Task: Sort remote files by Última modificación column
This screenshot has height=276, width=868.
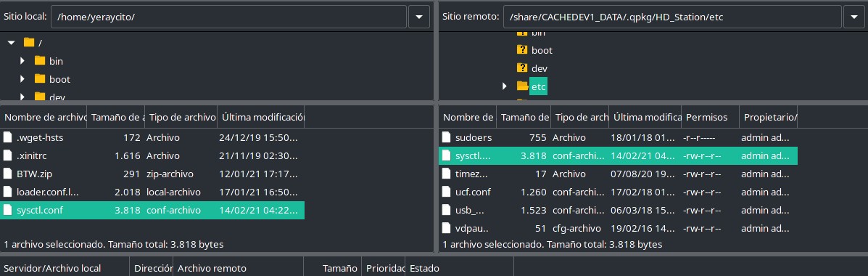Action: point(645,118)
